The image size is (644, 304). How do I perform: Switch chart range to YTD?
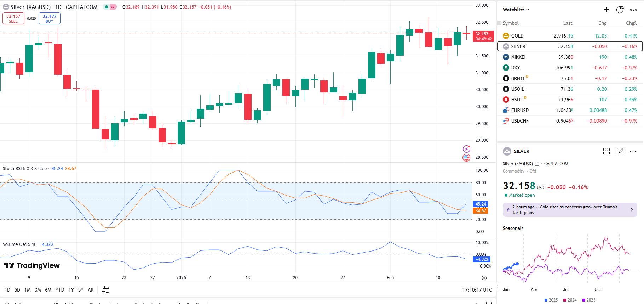pos(60,290)
